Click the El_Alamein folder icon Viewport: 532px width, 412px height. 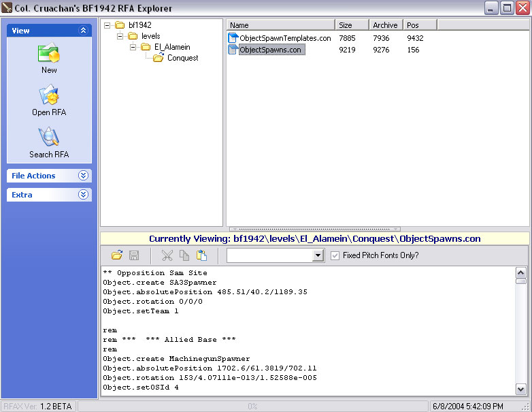click(x=146, y=47)
